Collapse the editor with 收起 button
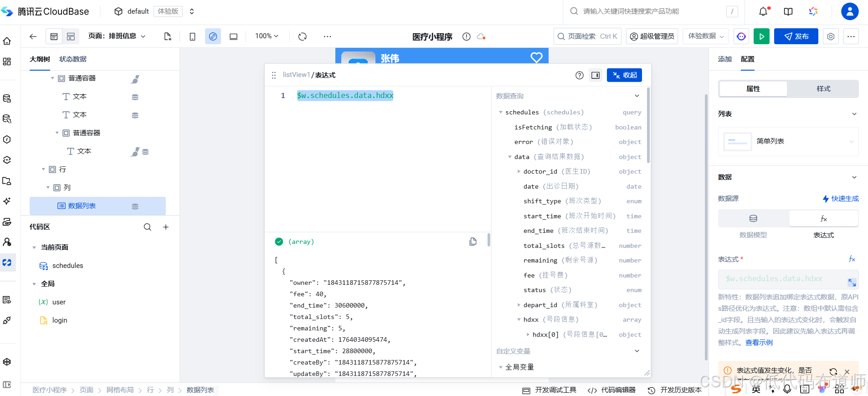 [x=624, y=75]
